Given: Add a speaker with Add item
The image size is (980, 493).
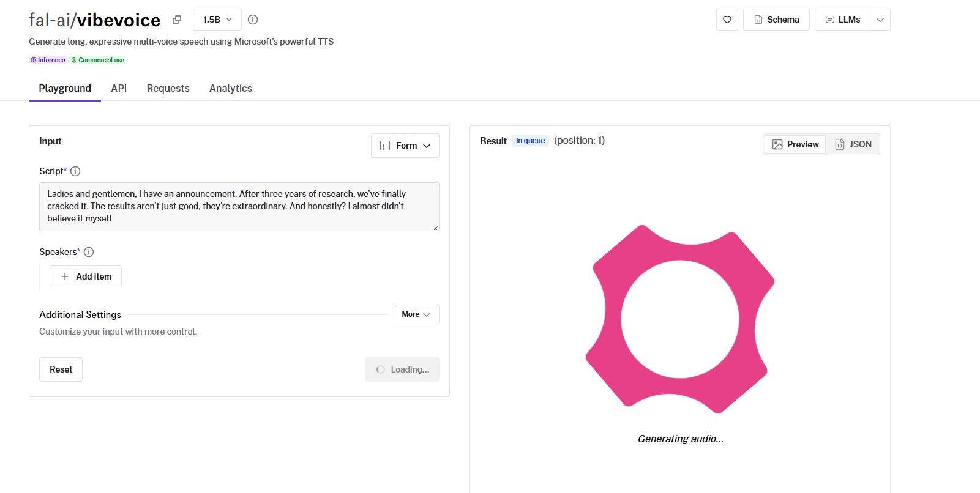Looking at the screenshot, I should tap(86, 276).
